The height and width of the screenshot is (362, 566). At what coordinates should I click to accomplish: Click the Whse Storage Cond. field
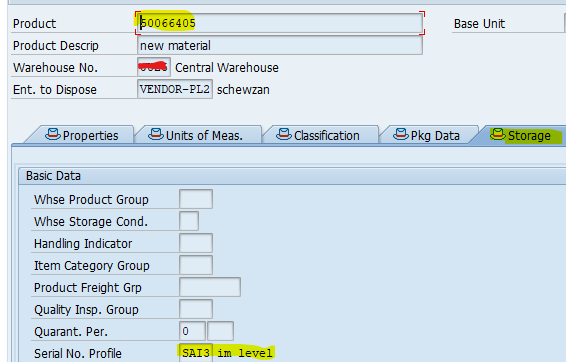pos(189,221)
